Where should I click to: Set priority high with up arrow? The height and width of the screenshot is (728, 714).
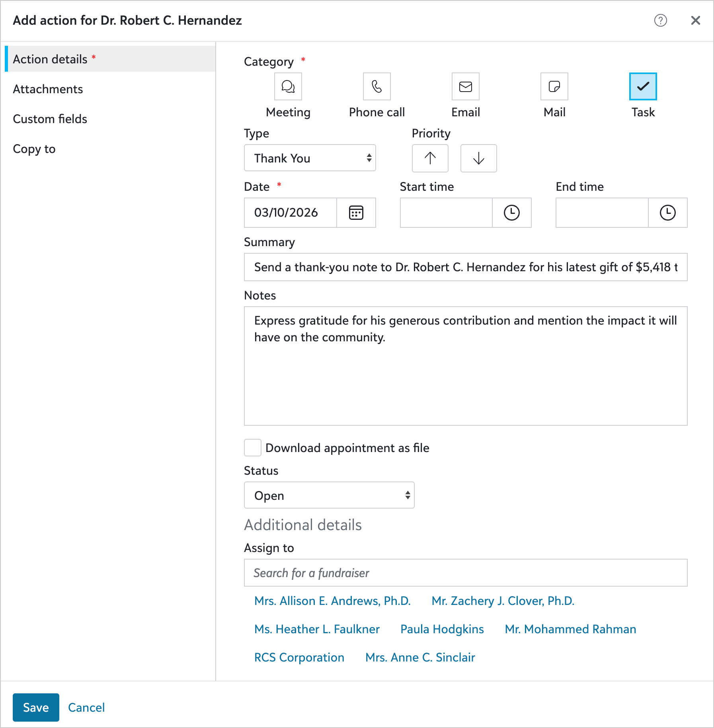[430, 158]
